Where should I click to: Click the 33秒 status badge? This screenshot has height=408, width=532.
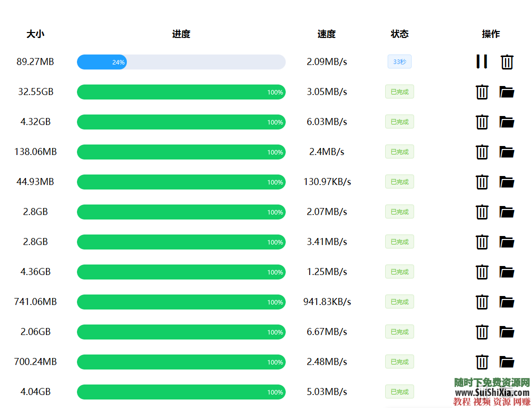click(x=400, y=61)
